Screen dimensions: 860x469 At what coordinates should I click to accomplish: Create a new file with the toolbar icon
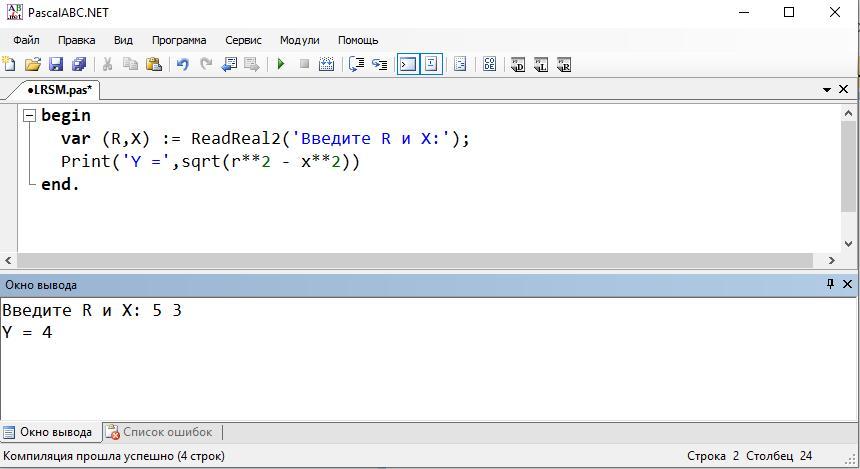coord(9,64)
